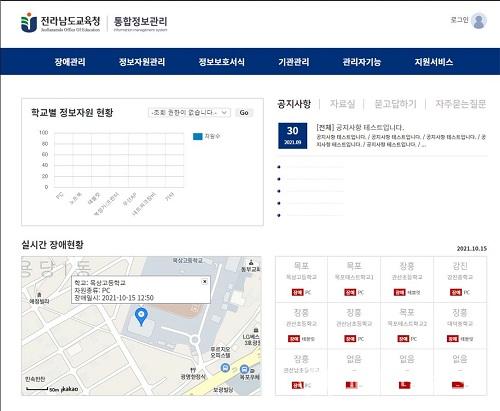Select the blue location pin on the map
Image resolution: width=500 pixels, height=411 pixels.
(x=141, y=316)
